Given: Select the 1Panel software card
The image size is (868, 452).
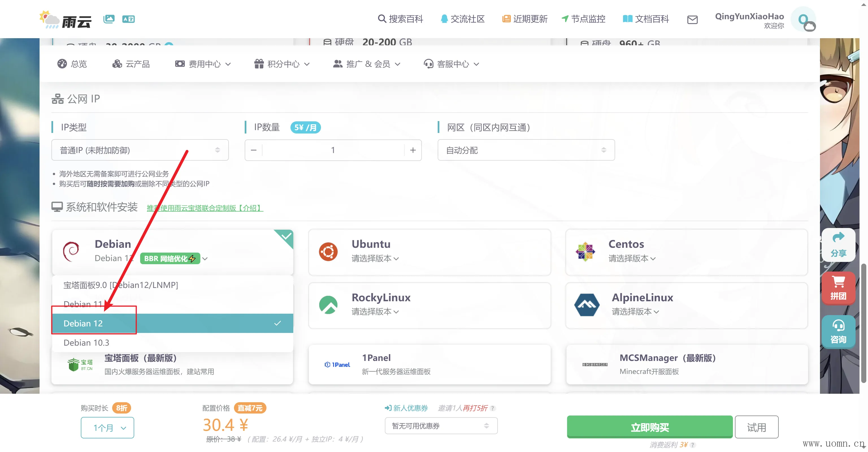Looking at the screenshot, I should click(429, 364).
